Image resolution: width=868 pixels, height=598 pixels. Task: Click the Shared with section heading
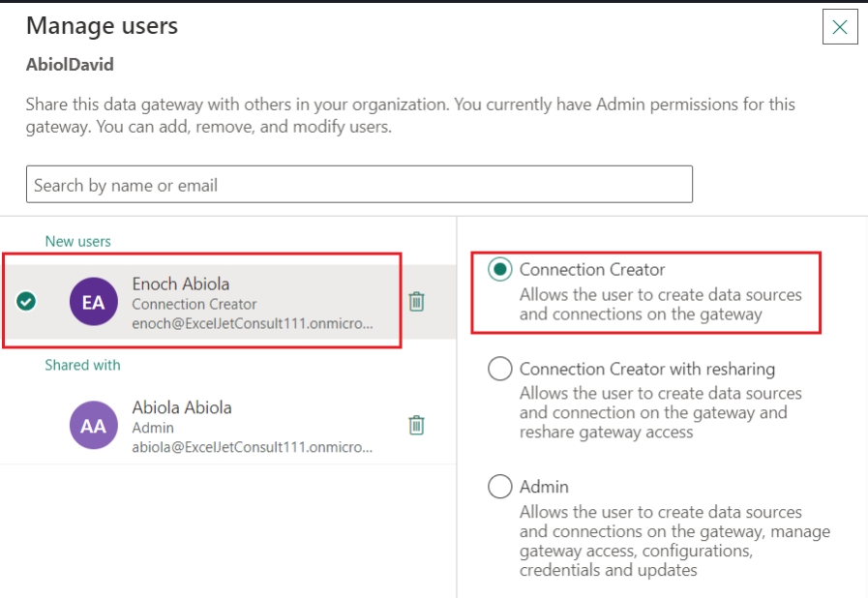point(82,365)
